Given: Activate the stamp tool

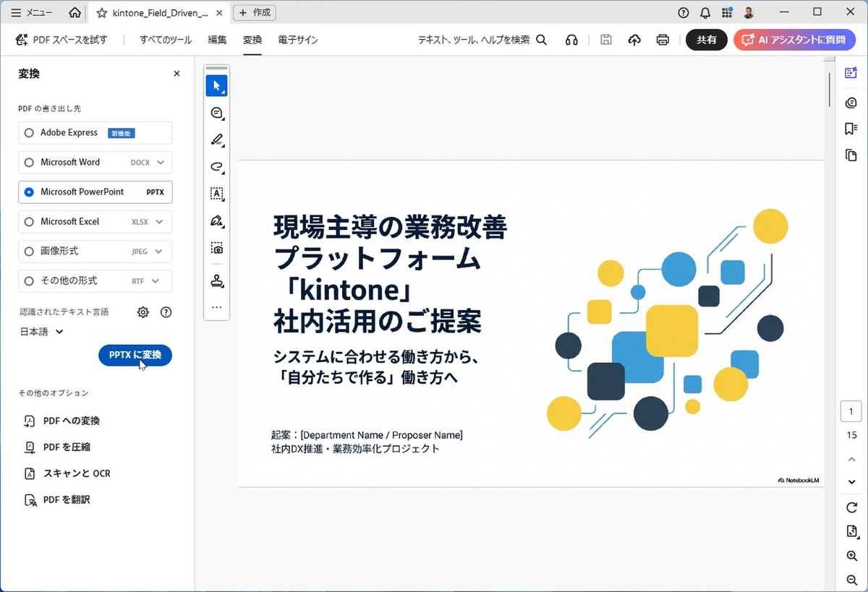Looking at the screenshot, I should pos(216,280).
